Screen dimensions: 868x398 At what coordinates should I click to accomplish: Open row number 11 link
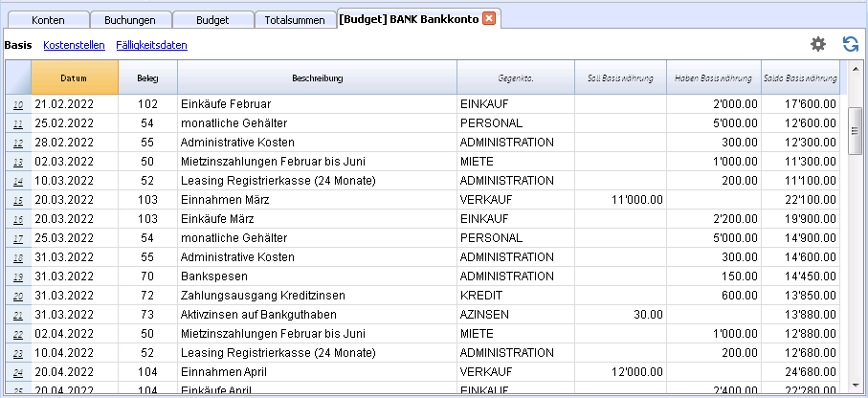18,123
